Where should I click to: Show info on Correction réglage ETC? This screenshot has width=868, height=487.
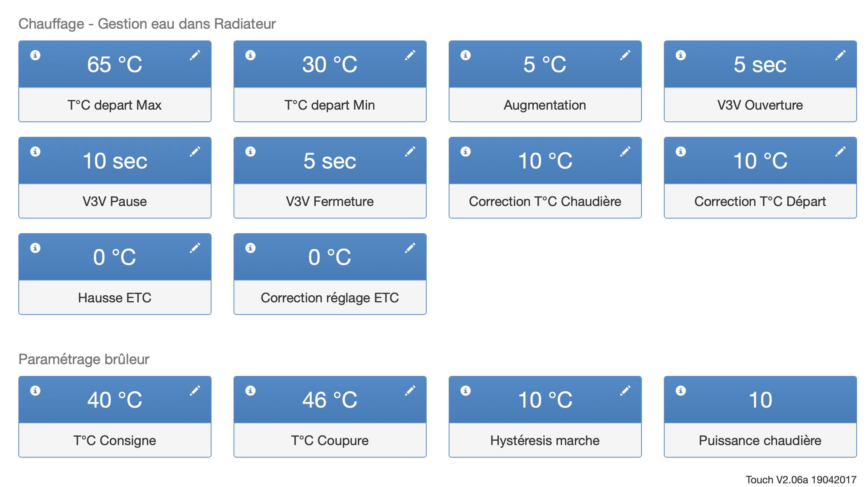250,248
